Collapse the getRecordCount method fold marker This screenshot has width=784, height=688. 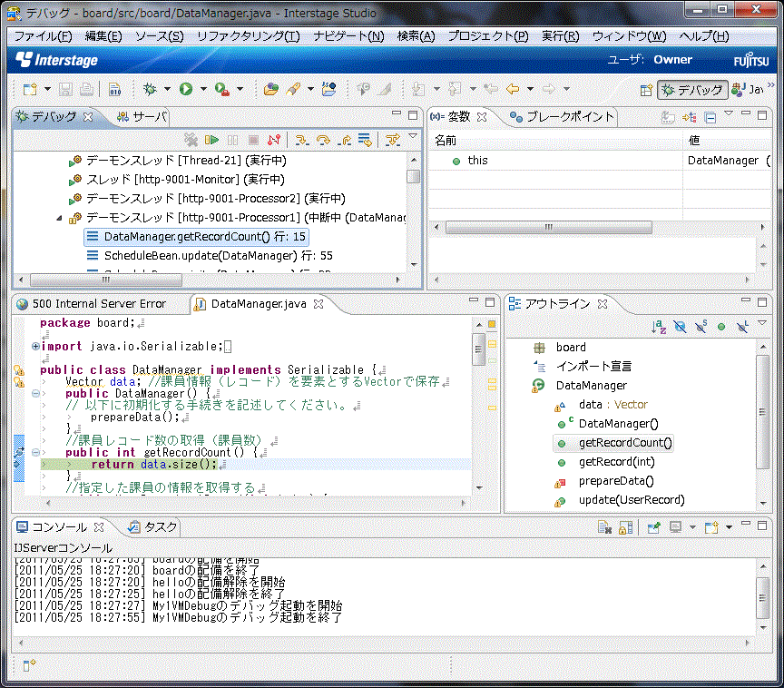pyautogui.click(x=35, y=453)
